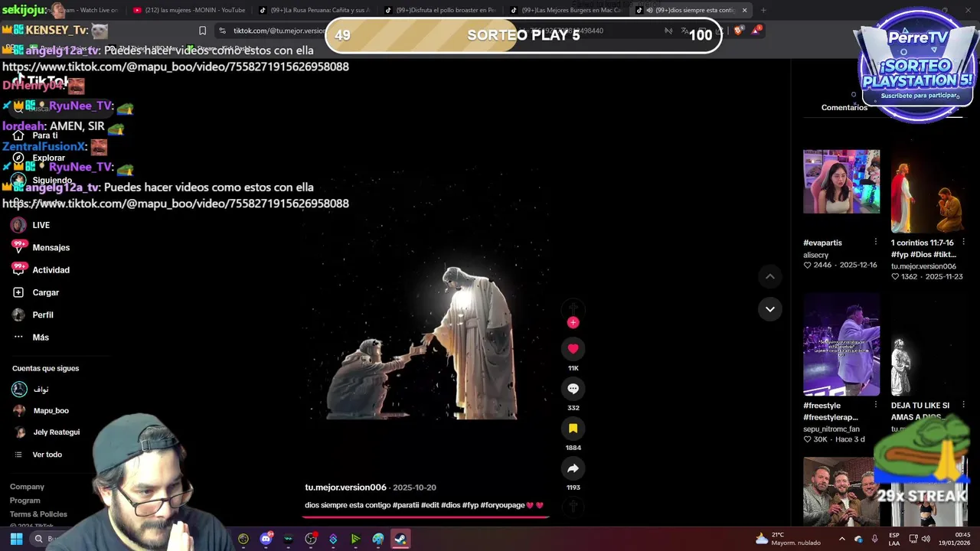Open Windows Start menu
The image size is (980, 551).
click(x=16, y=539)
